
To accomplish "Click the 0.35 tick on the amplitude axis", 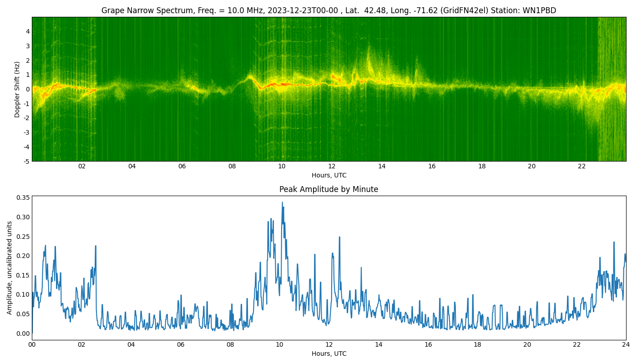I will coord(22,197).
